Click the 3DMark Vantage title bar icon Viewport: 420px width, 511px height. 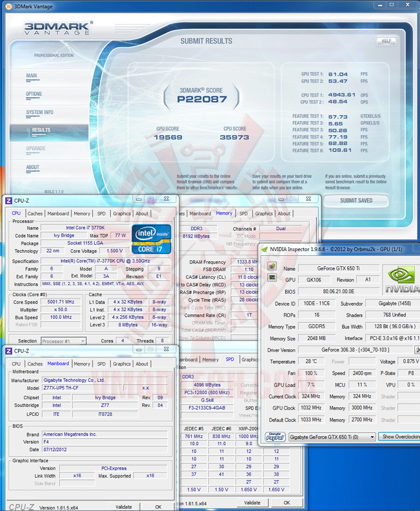[x=9, y=6]
